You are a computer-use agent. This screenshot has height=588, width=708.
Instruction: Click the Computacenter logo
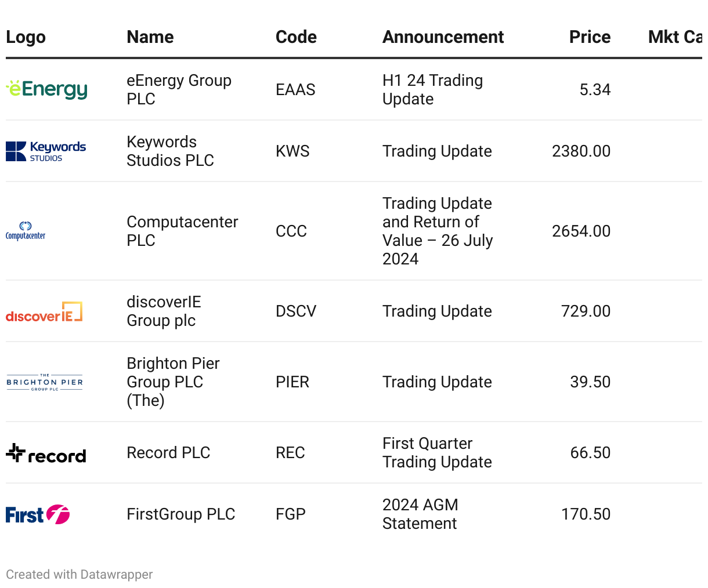click(26, 231)
